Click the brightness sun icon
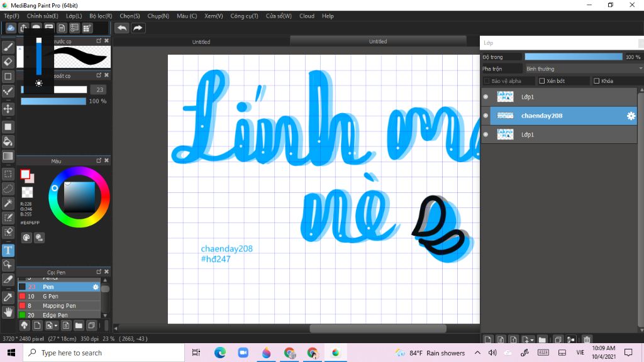644x362 pixels. [x=38, y=84]
